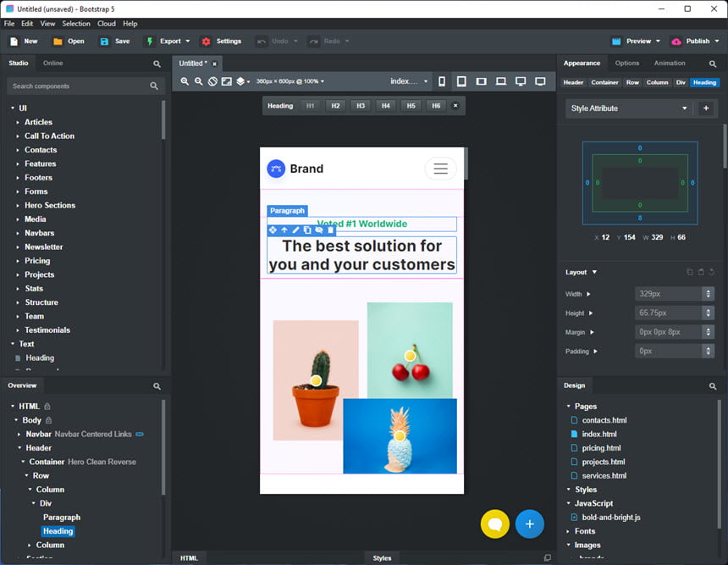728x565 pixels.
Task: Delete the selected heading with trash icon
Action: (331, 230)
